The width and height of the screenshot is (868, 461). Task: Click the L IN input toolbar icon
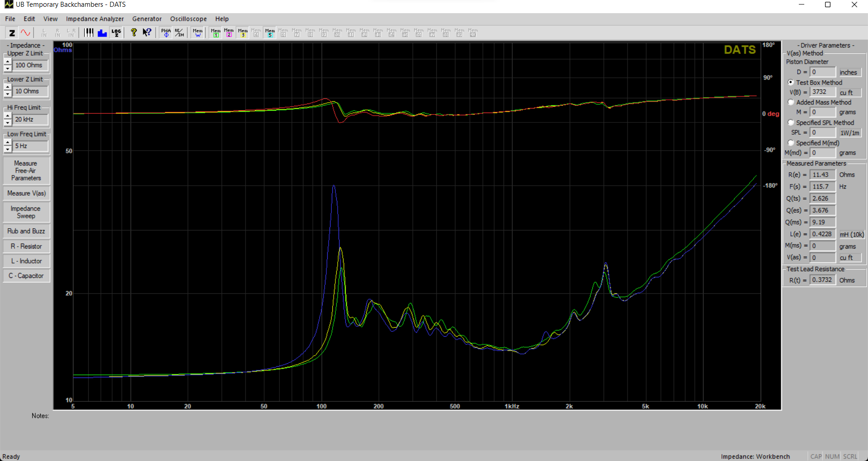click(x=44, y=33)
